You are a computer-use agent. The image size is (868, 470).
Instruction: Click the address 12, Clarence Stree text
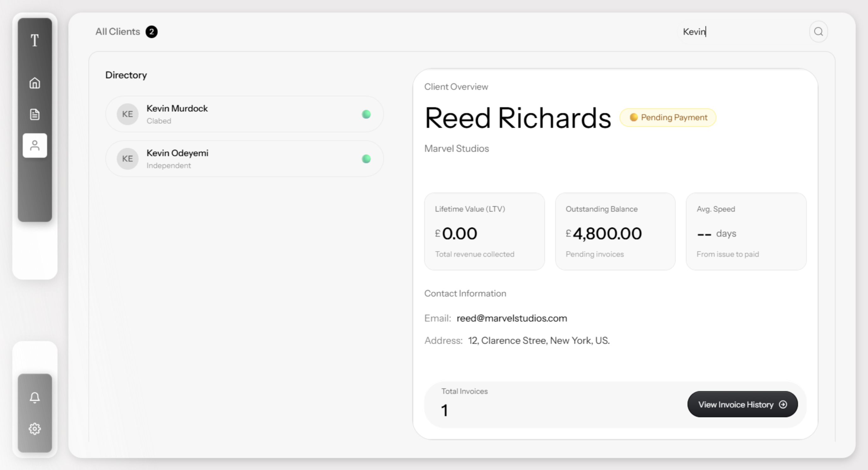pyautogui.click(x=539, y=340)
